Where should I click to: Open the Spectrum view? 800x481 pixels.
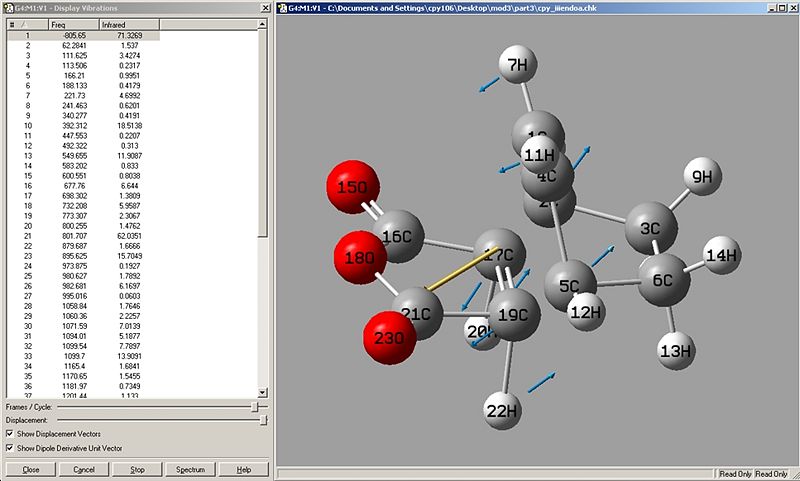tap(190, 469)
